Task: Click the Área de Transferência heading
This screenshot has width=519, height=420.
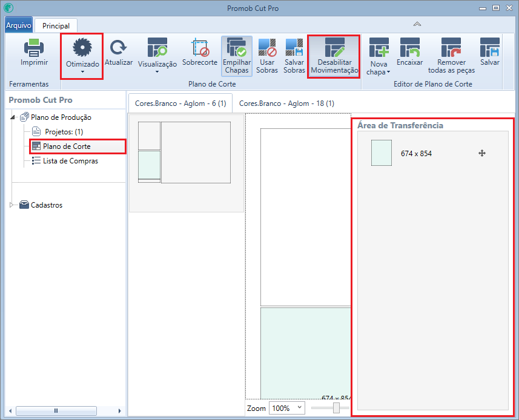Action: [400, 125]
